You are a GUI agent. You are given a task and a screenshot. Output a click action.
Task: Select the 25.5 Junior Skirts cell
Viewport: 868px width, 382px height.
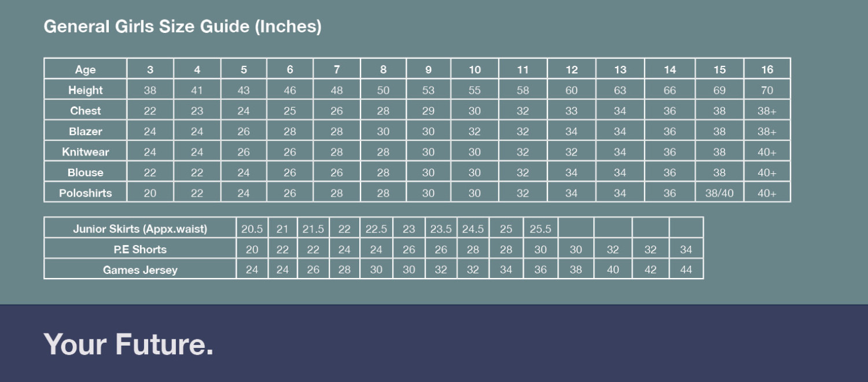point(540,229)
